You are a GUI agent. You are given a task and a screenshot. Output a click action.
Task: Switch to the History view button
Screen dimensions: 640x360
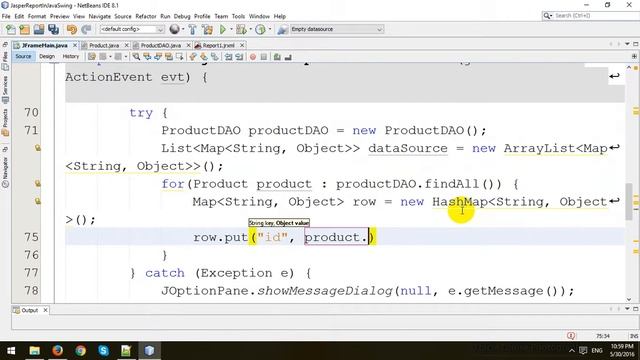[x=71, y=56]
